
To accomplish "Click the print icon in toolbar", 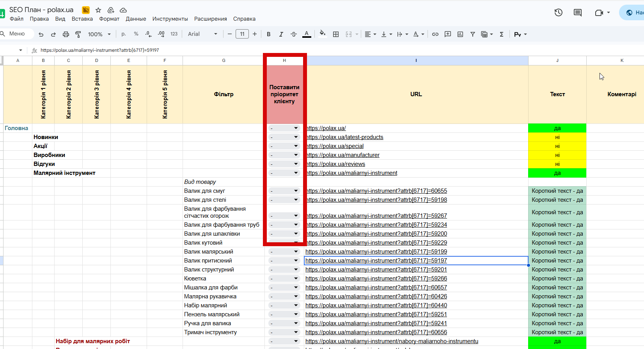I will (x=66, y=34).
